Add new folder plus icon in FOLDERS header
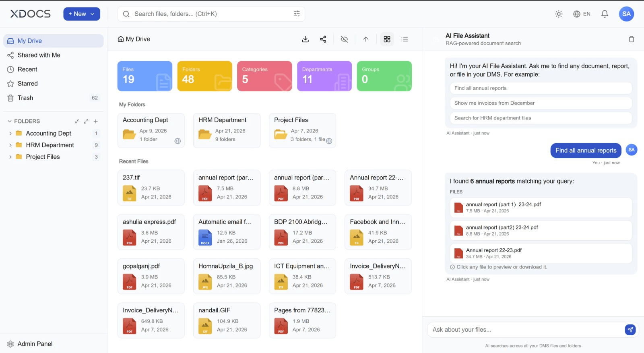Image resolution: width=644 pixels, height=353 pixels. click(x=96, y=121)
